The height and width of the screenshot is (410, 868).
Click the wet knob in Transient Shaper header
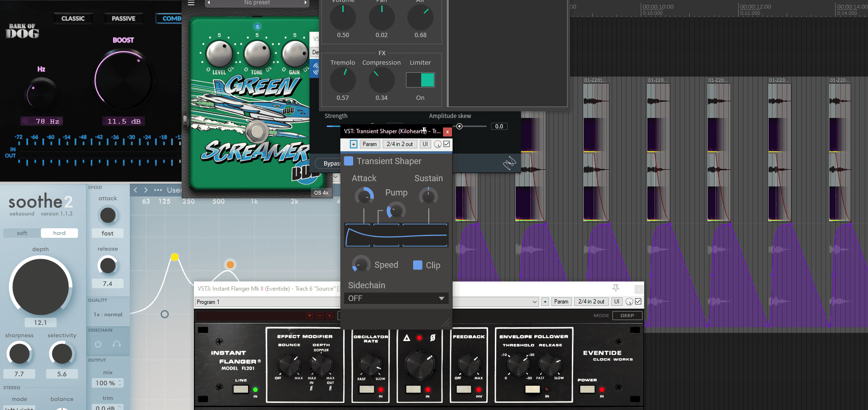point(438,144)
